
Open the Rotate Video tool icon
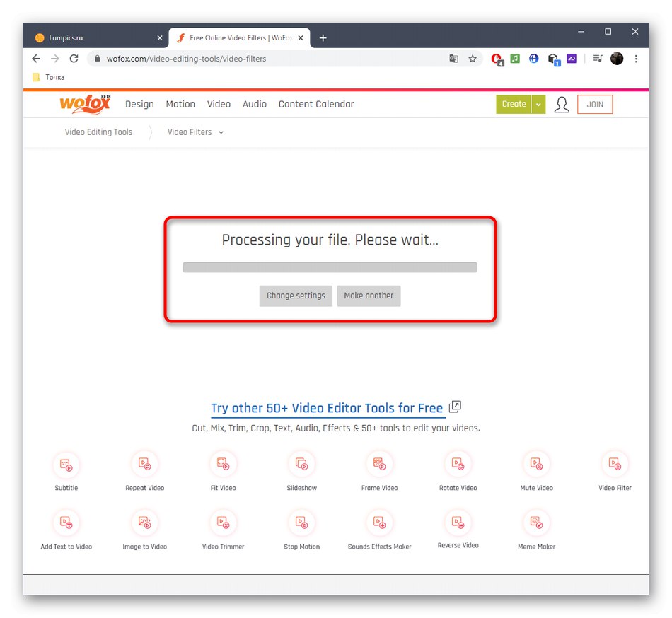[x=458, y=464]
